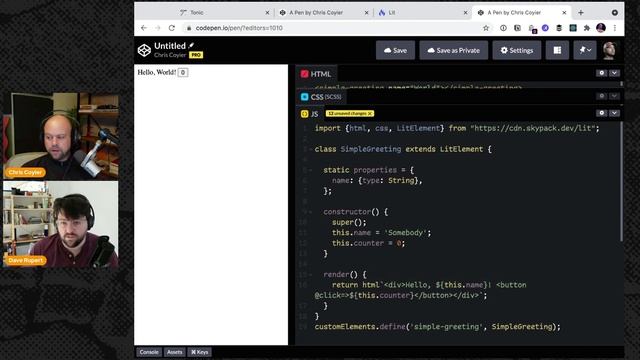Go forward with browser forward arrow
640x360 pixels.
click(158, 28)
